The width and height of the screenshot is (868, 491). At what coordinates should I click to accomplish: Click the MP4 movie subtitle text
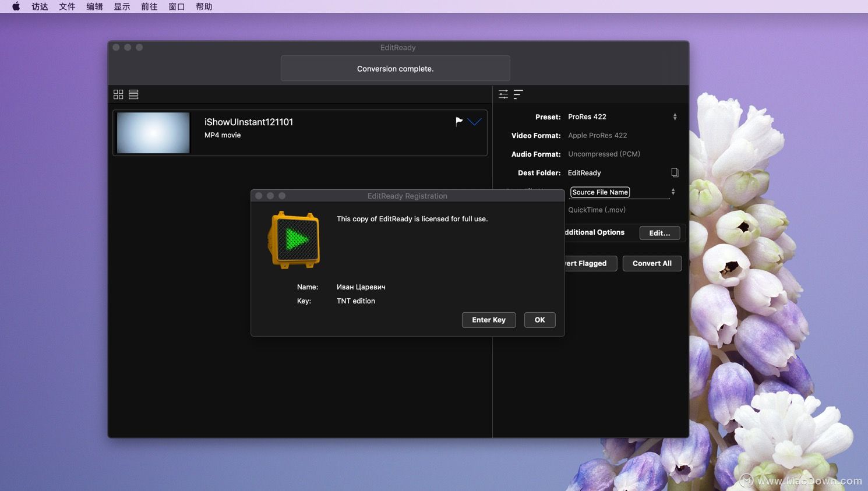(x=223, y=135)
